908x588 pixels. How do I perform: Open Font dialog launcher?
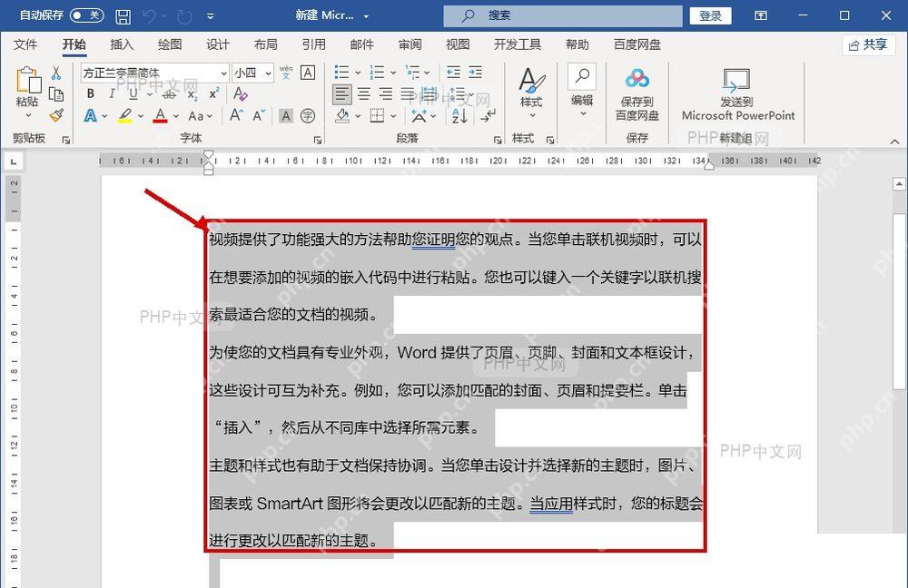click(317, 140)
